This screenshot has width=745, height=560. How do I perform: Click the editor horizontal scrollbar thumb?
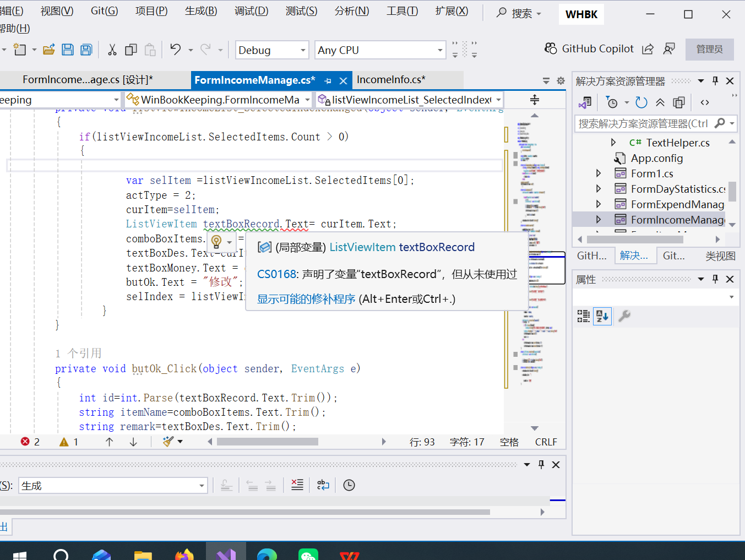point(268,442)
